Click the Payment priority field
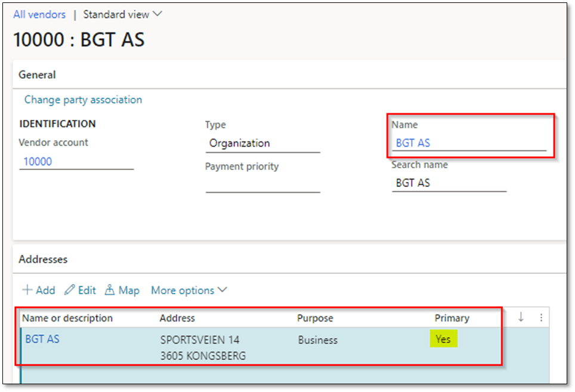The height and width of the screenshot is (392, 575). coord(262,184)
